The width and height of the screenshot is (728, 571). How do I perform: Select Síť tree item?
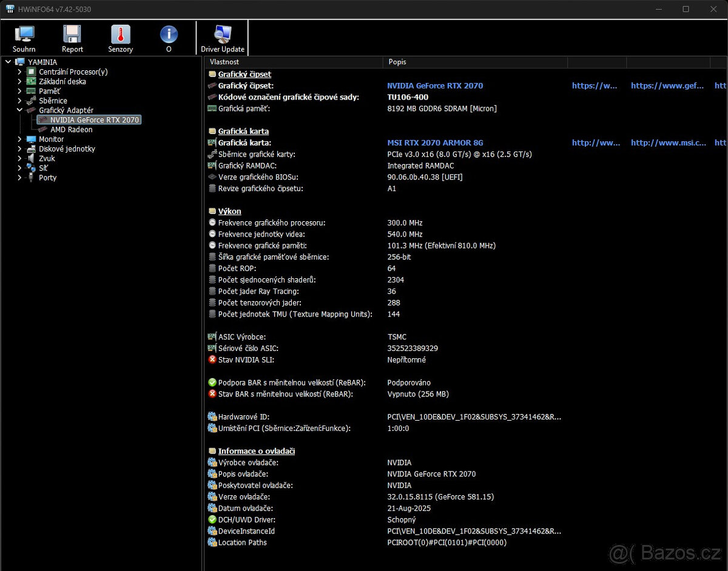pyautogui.click(x=44, y=168)
